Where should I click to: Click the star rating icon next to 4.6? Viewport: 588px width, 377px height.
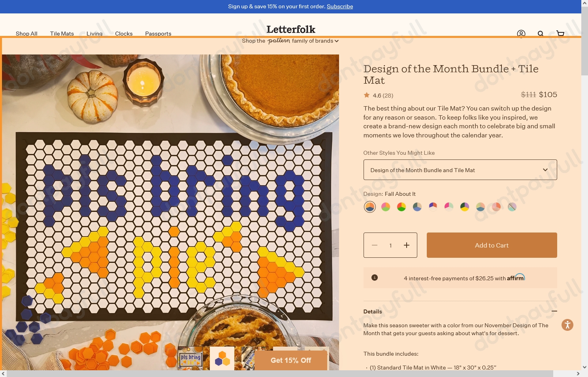coord(366,95)
